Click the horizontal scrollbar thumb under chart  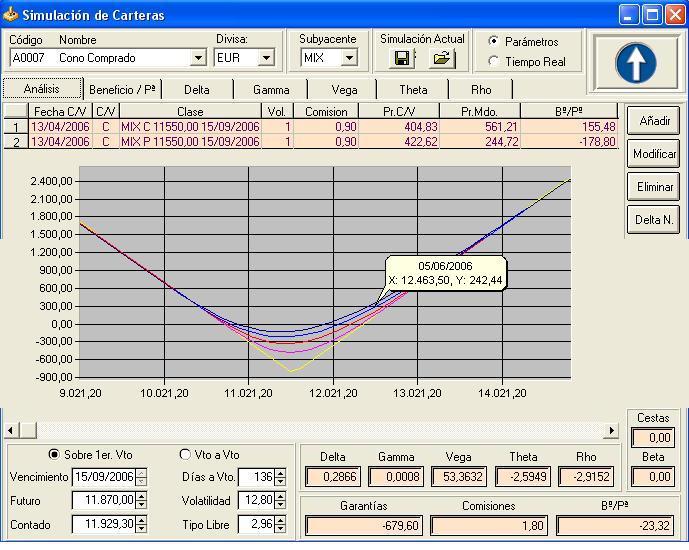[x=28, y=431]
